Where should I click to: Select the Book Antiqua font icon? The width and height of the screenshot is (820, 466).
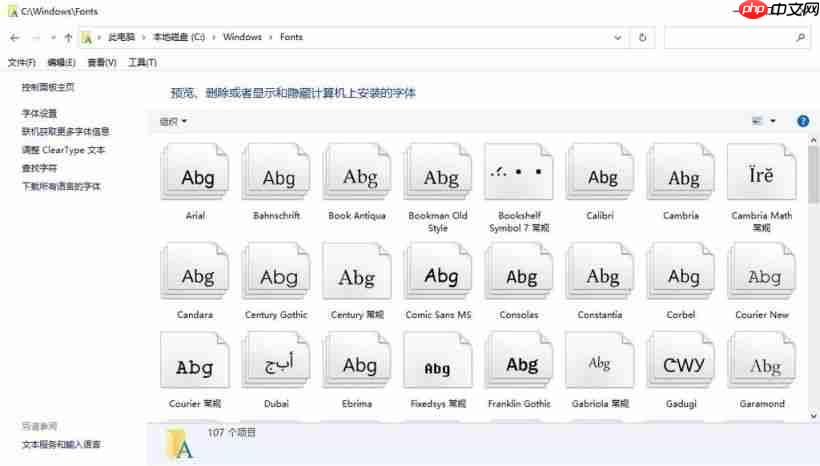tap(357, 173)
